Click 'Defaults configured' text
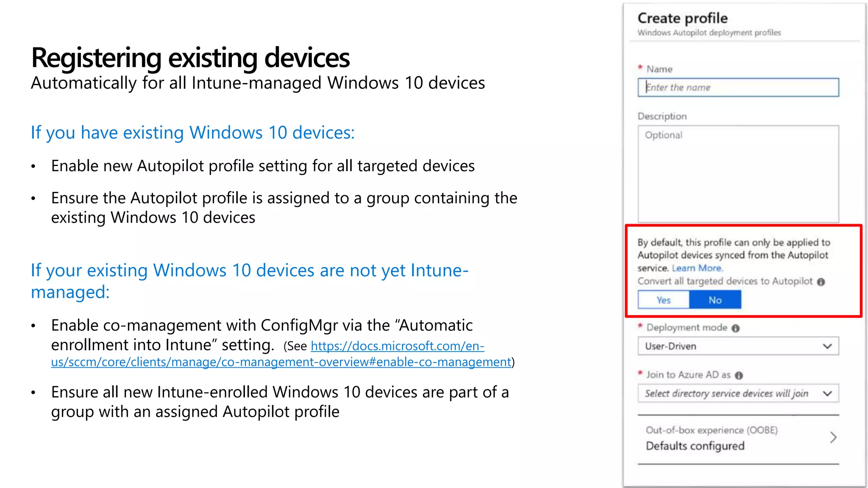The image size is (868, 488). click(695, 446)
